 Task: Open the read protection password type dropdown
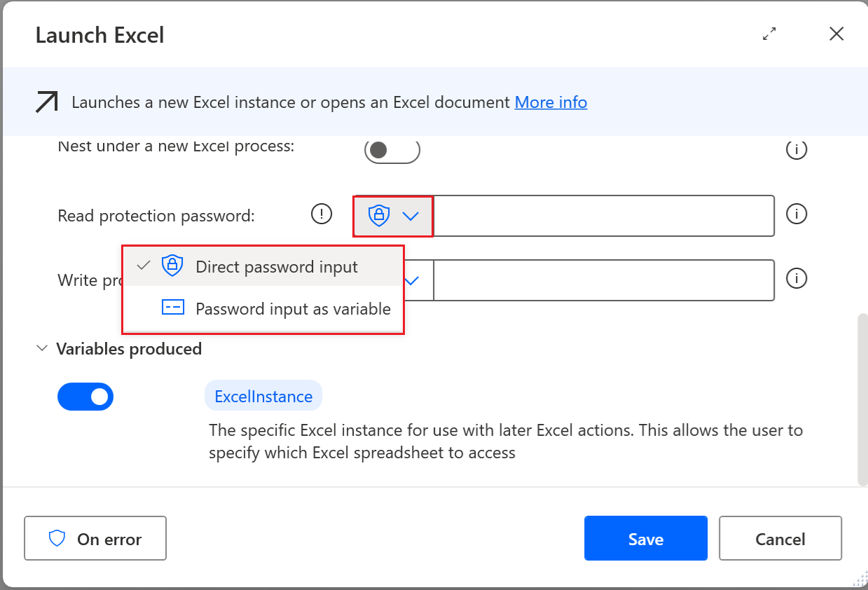coord(411,216)
